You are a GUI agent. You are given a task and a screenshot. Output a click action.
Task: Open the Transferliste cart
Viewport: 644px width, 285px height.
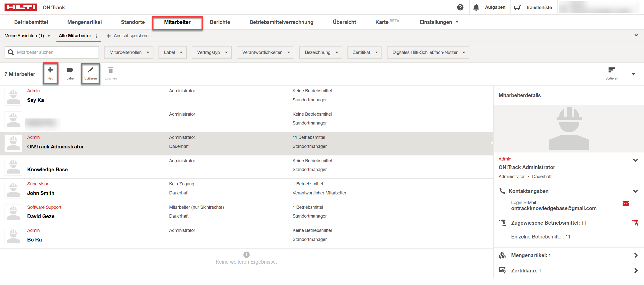coord(517,8)
